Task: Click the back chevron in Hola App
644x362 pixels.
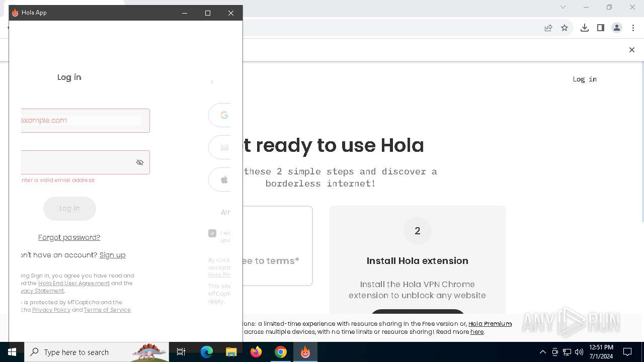Action: coord(212,82)
